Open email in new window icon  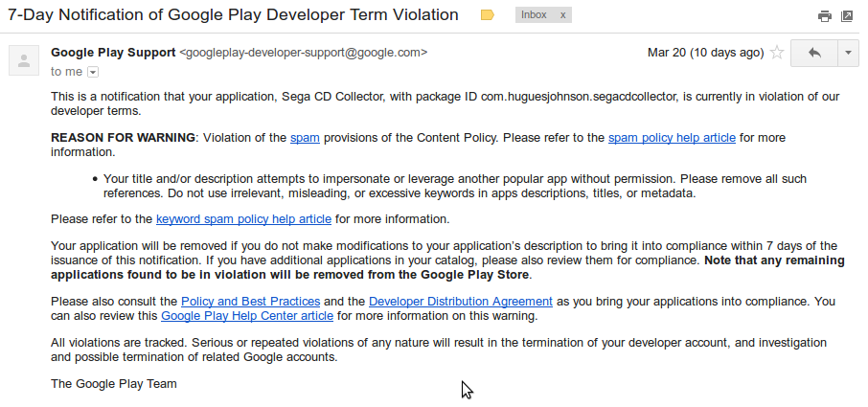(846, 16)
